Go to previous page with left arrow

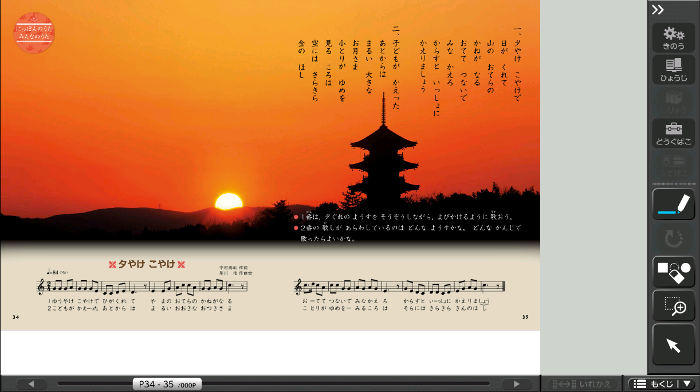pyautogui.click(x=31, y=384)
